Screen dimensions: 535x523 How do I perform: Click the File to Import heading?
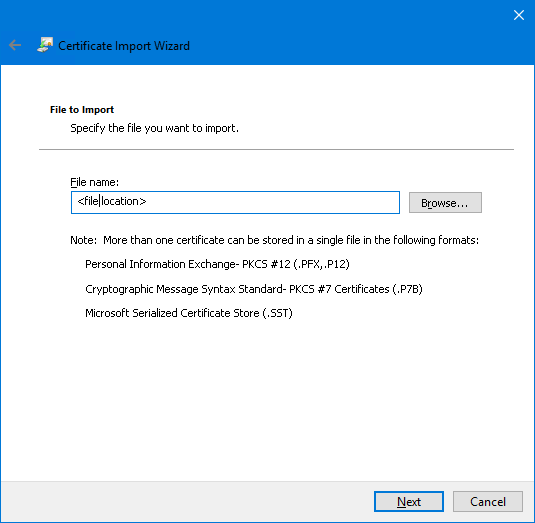coord(82,110)
